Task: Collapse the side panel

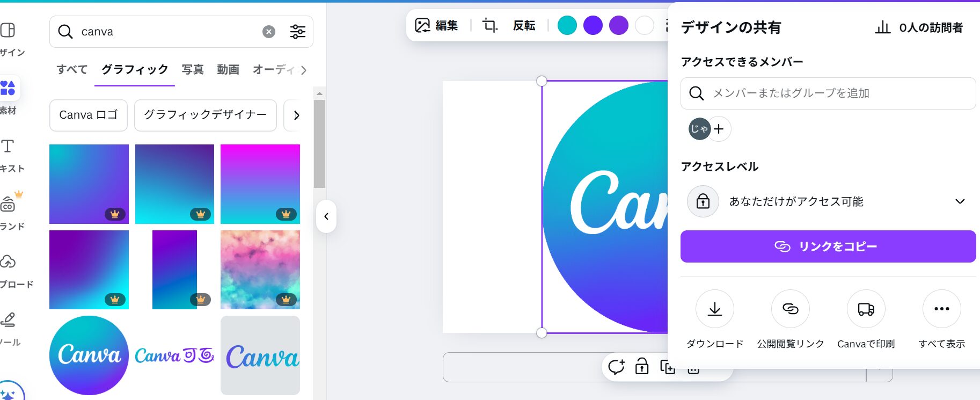Action: coord(326,216)
